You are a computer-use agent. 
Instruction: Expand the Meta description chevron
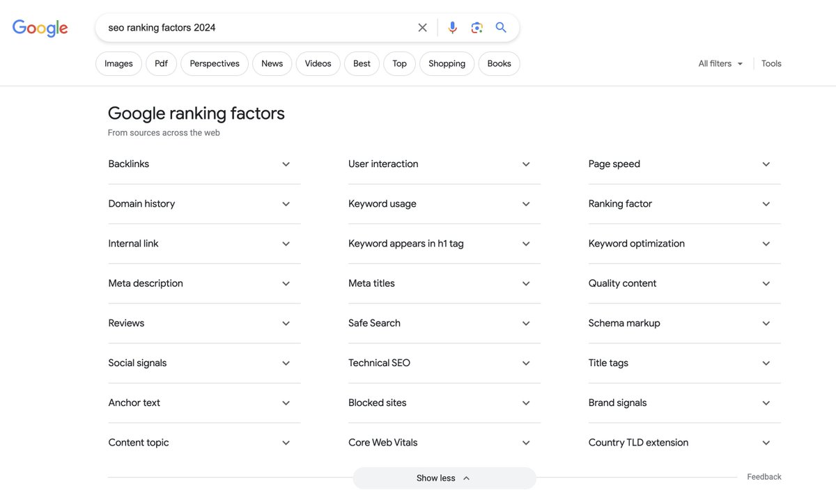coord(286,283)
